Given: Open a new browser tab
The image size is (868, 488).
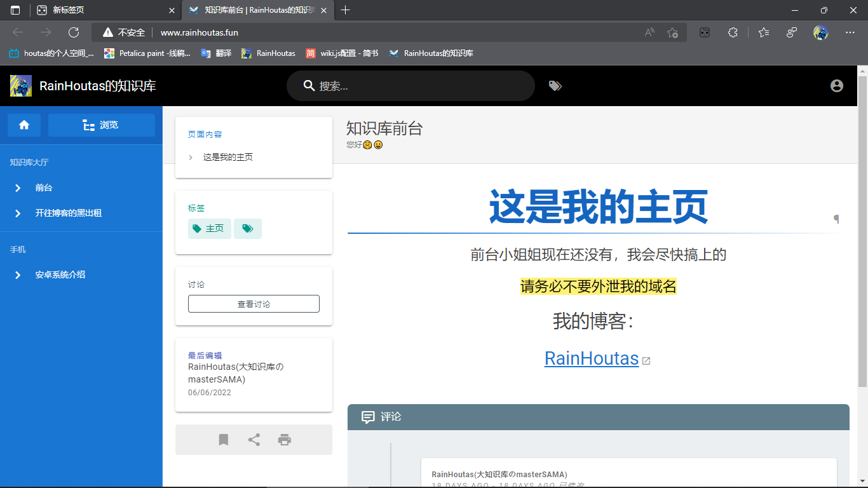Looking at the screenshot, I should click(x=346, y=10).
